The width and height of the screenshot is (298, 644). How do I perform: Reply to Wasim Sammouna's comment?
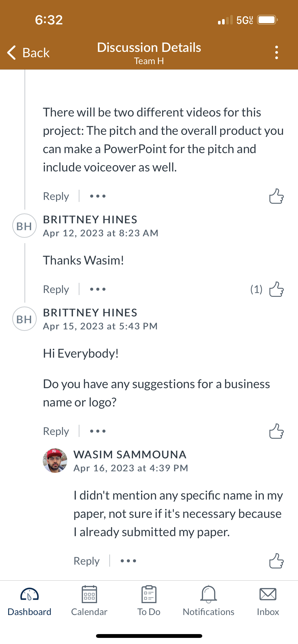[87, 561]
